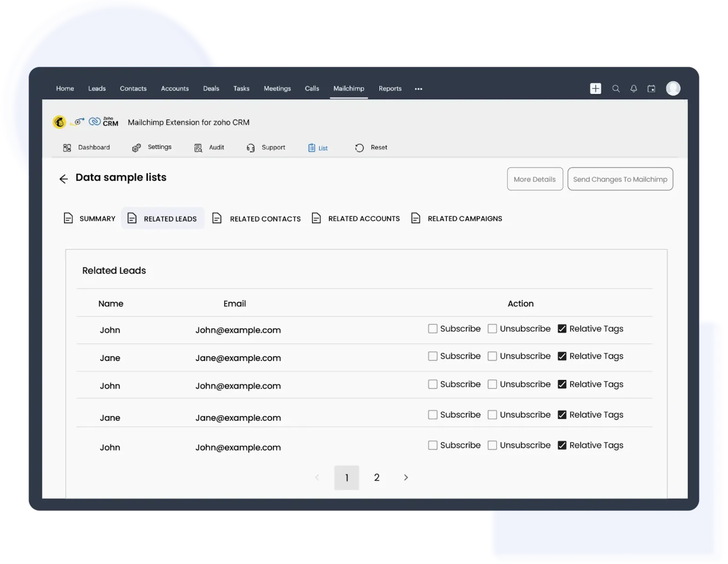The height and width of the screenshot is (564, 728).
Task: Click the Related Leads section heading
Action: (x=114, y=270)
